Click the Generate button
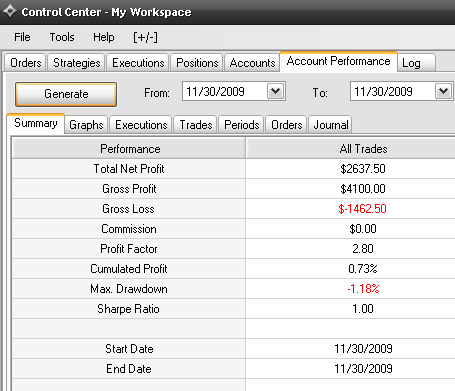Image resolution: width=455 pixels, height=391 pixels. [66, 94]
